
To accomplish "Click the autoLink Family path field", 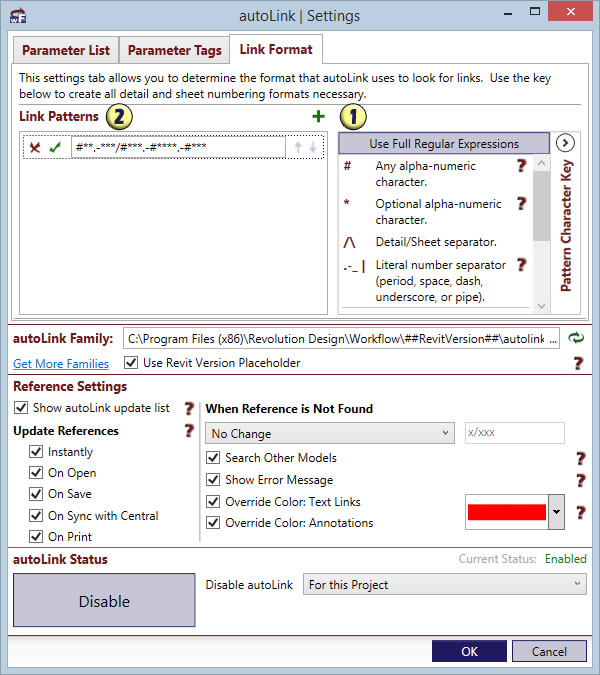I will pos(341,338).
